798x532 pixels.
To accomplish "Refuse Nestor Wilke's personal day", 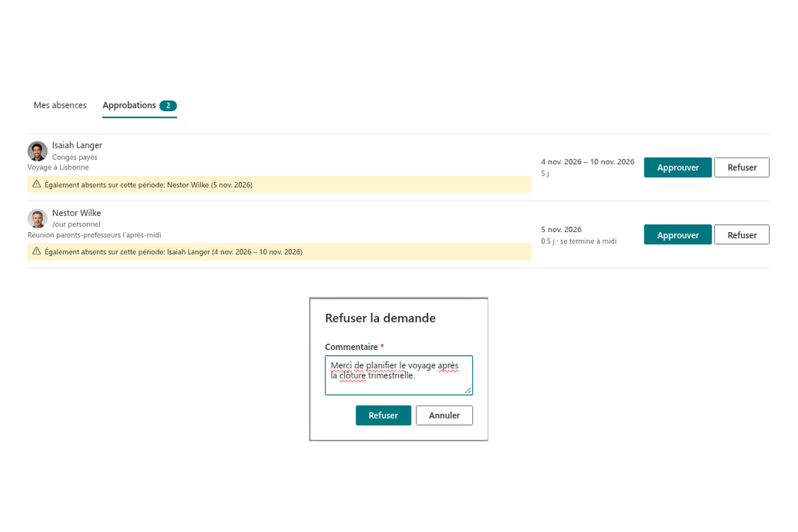I will (x=742, y=235).
